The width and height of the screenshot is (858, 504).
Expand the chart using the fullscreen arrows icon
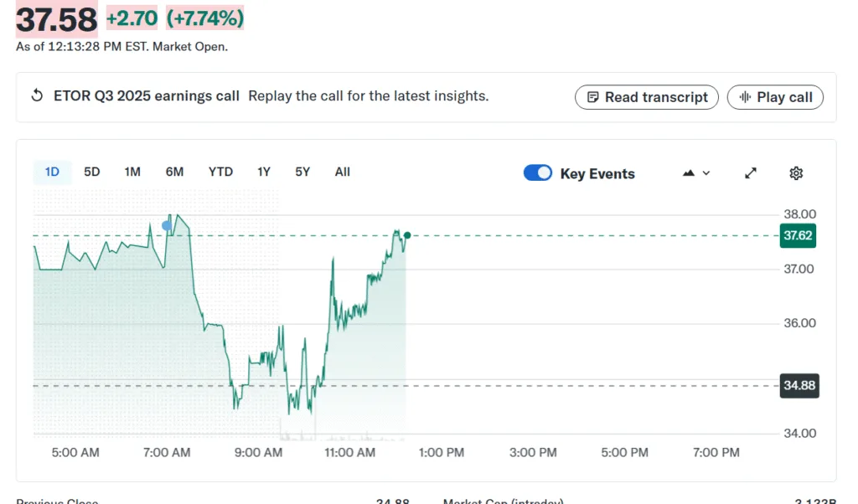[x=750, y=172]
